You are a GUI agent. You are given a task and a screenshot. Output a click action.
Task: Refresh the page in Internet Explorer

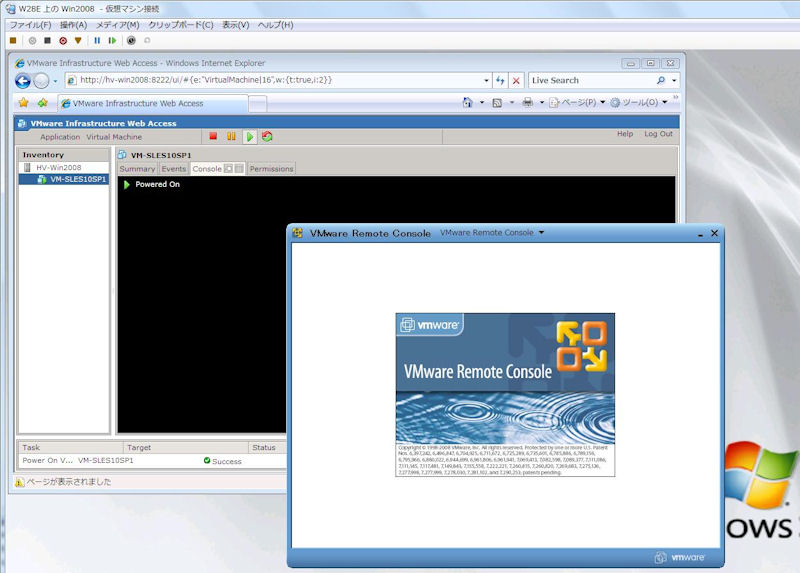(x=500, y=80)
